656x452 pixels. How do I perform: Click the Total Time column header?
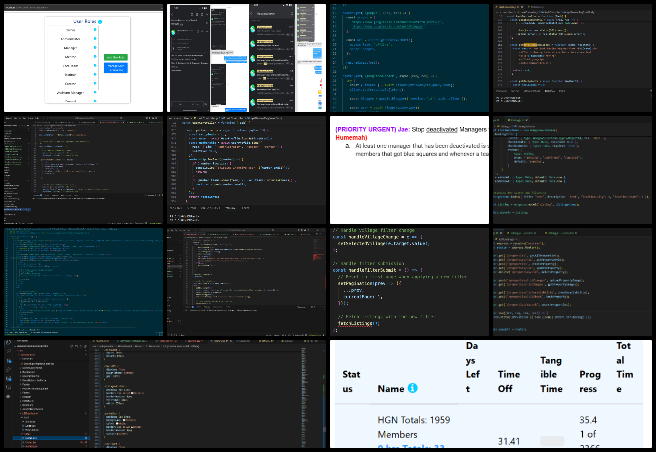tap(624, 367)
